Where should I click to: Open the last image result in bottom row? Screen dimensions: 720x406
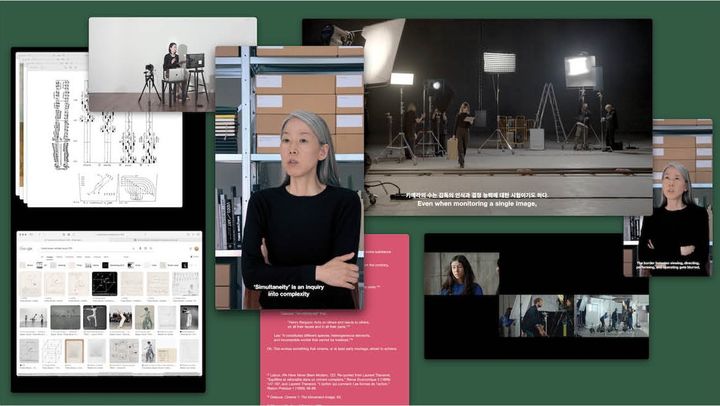pos(188,350)
